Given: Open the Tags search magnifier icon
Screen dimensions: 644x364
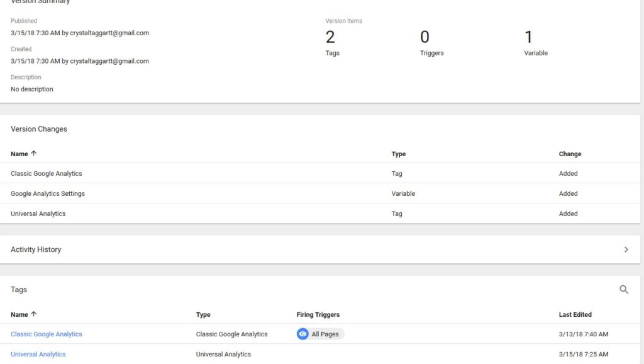Looking at the screenshot, I should [623, 290].
